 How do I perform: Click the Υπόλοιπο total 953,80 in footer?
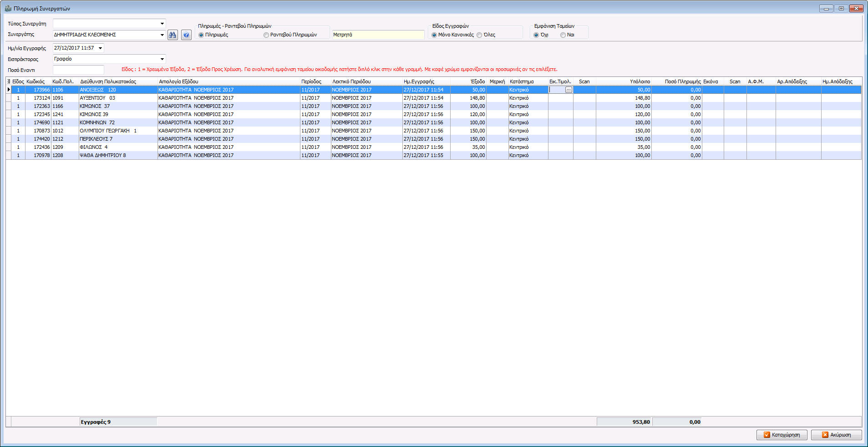click(x=624, y=422)
